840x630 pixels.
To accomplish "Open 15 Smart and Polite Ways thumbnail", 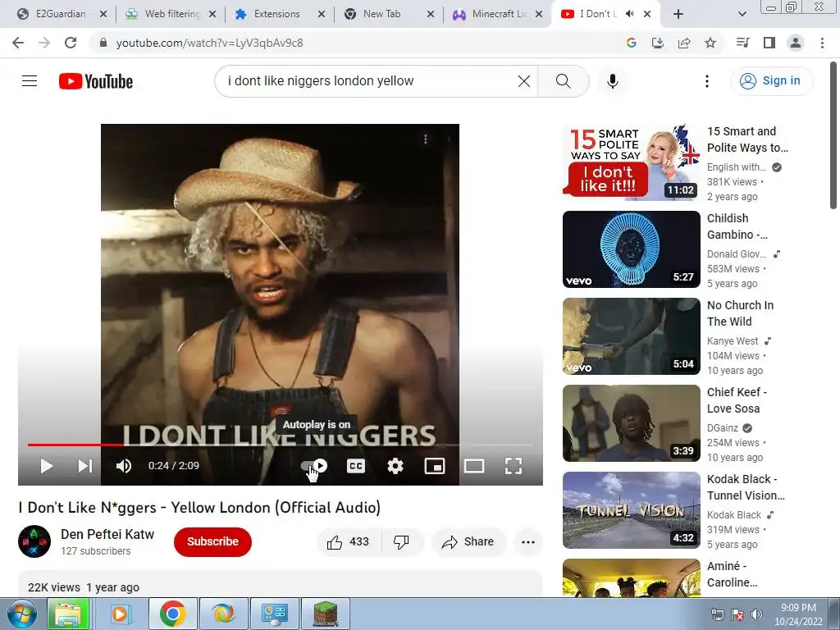I will [631, 162].
